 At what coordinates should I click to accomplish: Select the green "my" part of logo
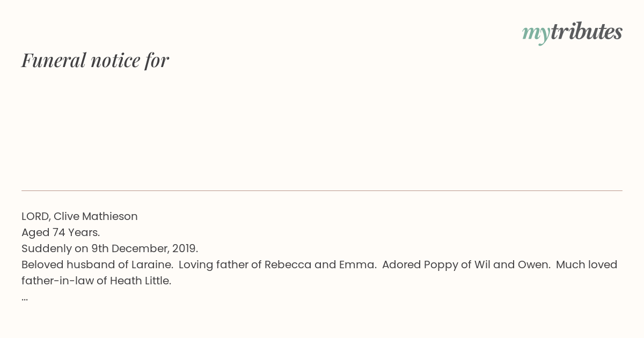(x=536, y=34)
